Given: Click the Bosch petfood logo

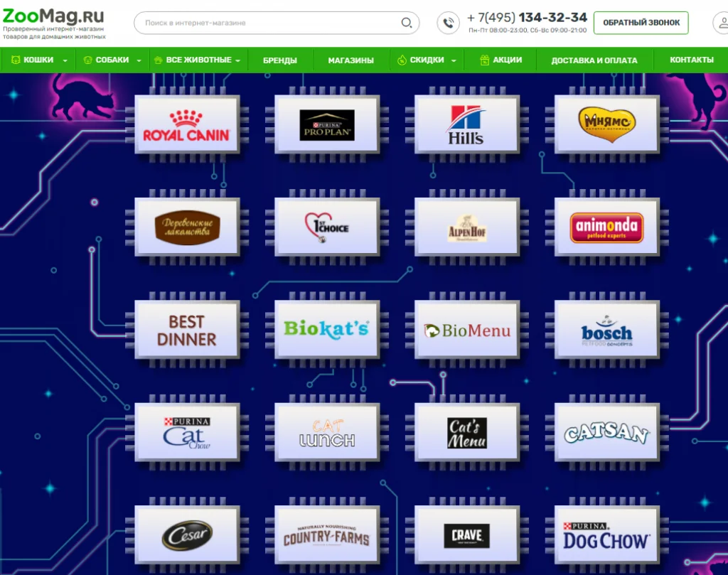Looking at the screenshot, I should (x=606, y=331).
